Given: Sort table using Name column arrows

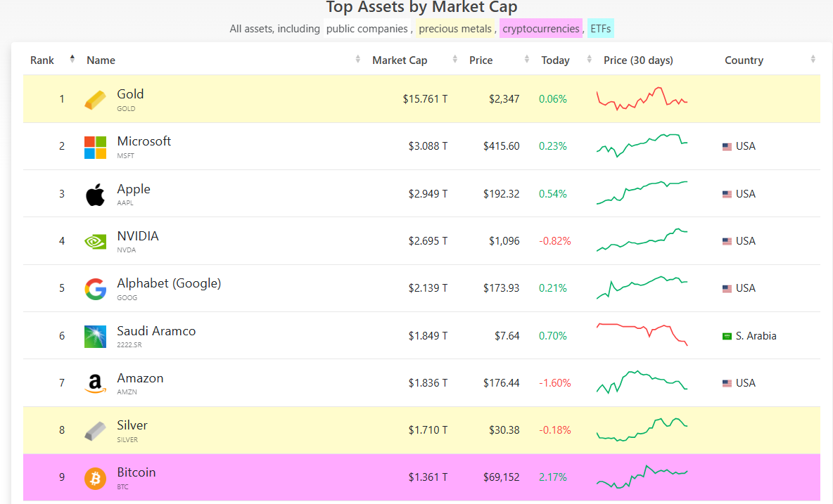Looking at the screenshot, I should pyautogui.click(x=357, y=59).
